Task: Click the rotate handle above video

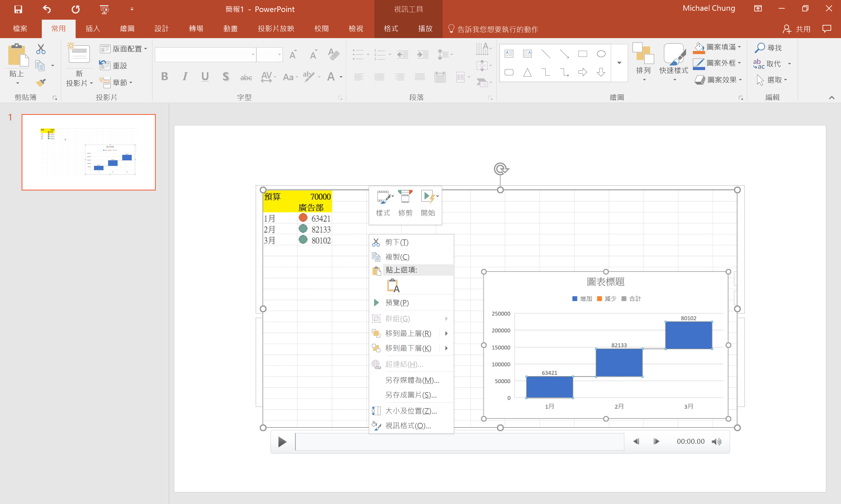Action: tap(500, 169)
